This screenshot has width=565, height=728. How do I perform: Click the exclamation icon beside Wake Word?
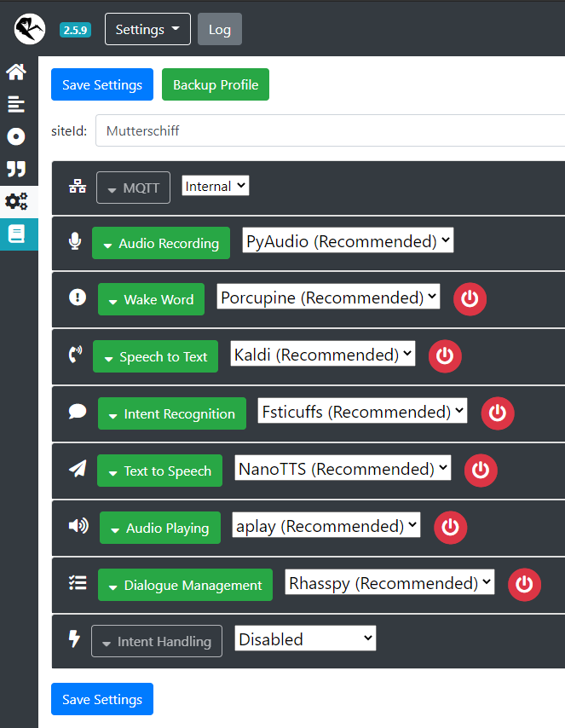(78, 298)
